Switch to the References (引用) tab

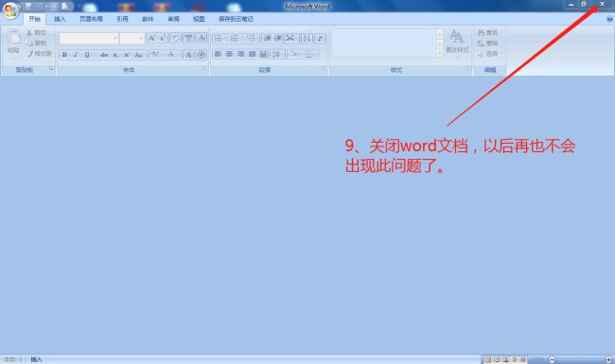tap(122, 19)
